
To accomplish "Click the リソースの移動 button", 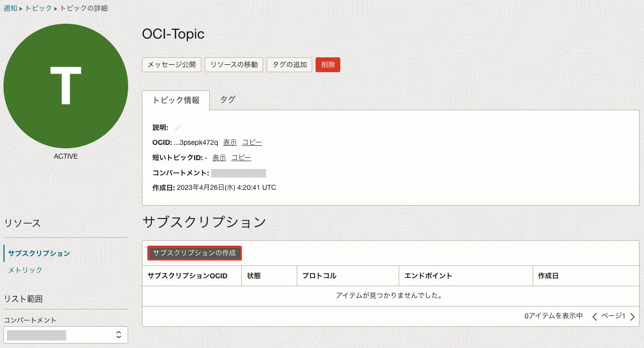I will pyautogui.click(x=234, y=65).
